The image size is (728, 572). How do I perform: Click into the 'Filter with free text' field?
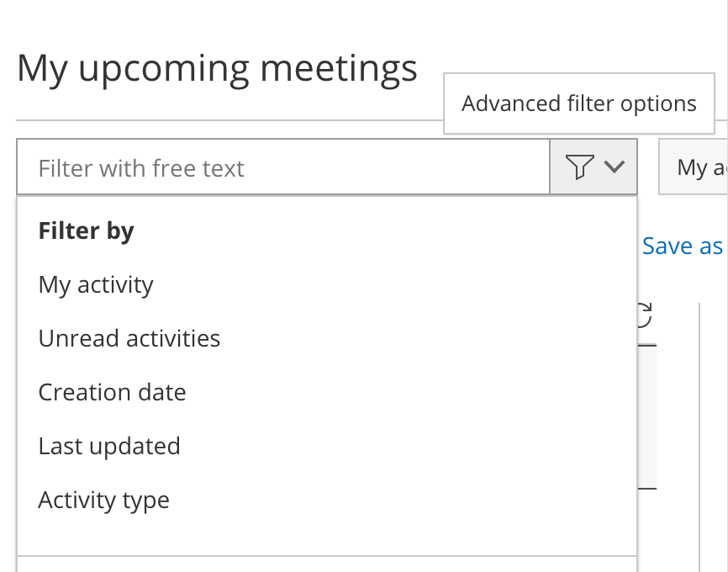click(282, 167)
